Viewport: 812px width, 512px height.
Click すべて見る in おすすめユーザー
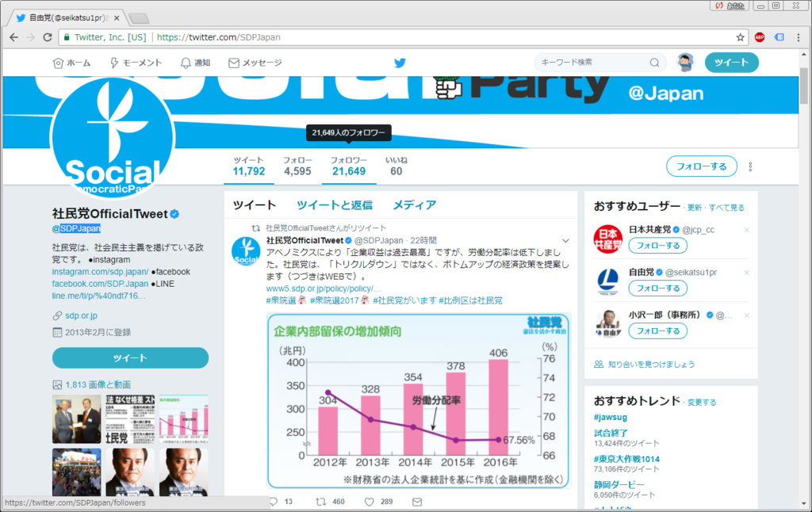(x=726, y=208)
